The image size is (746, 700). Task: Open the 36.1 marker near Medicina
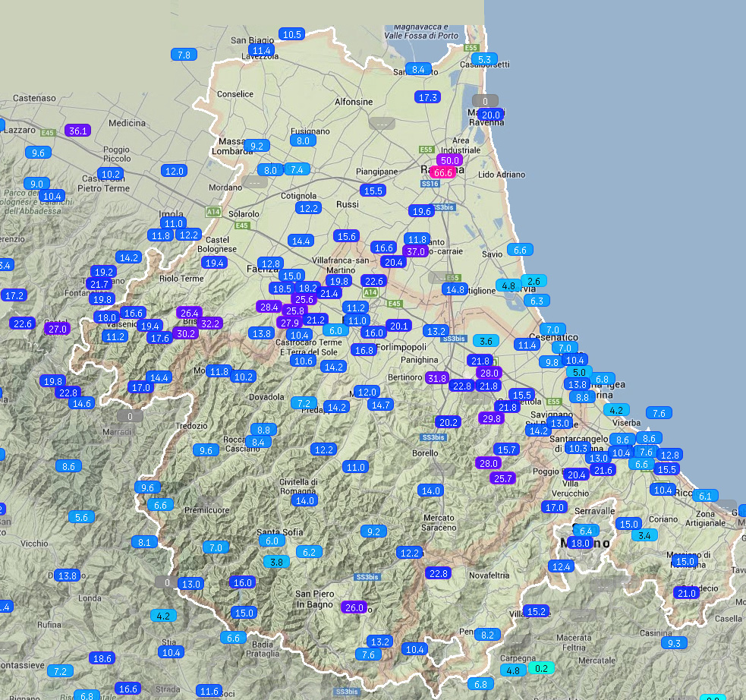pos(77,131)
